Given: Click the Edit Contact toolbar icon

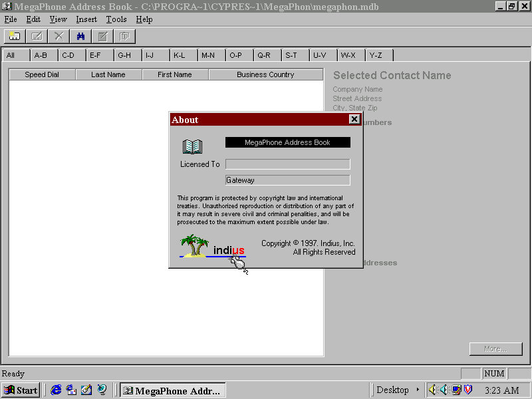Looking at the screenshot, I should 37,36.
